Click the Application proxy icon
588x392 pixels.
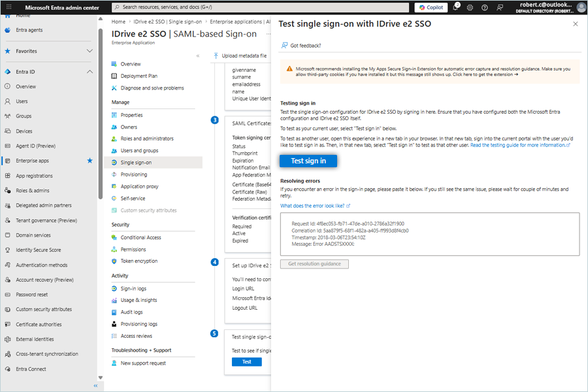click(x=114, y=186)
